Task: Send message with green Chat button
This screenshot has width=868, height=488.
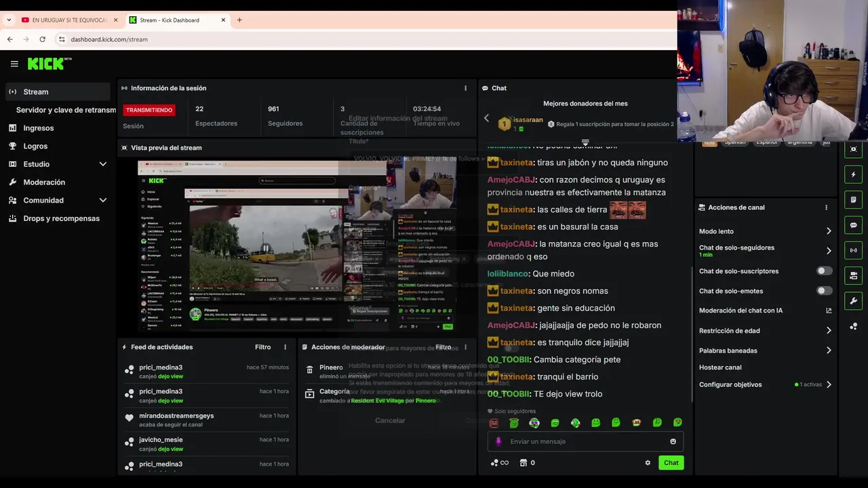Action: coord(671,463)
